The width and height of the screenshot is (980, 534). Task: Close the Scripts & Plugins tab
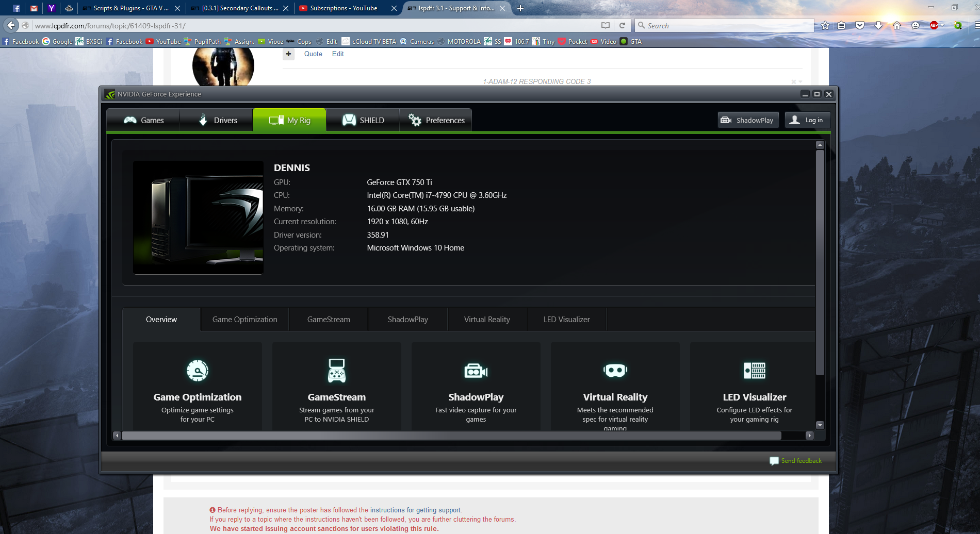(177, 8)
